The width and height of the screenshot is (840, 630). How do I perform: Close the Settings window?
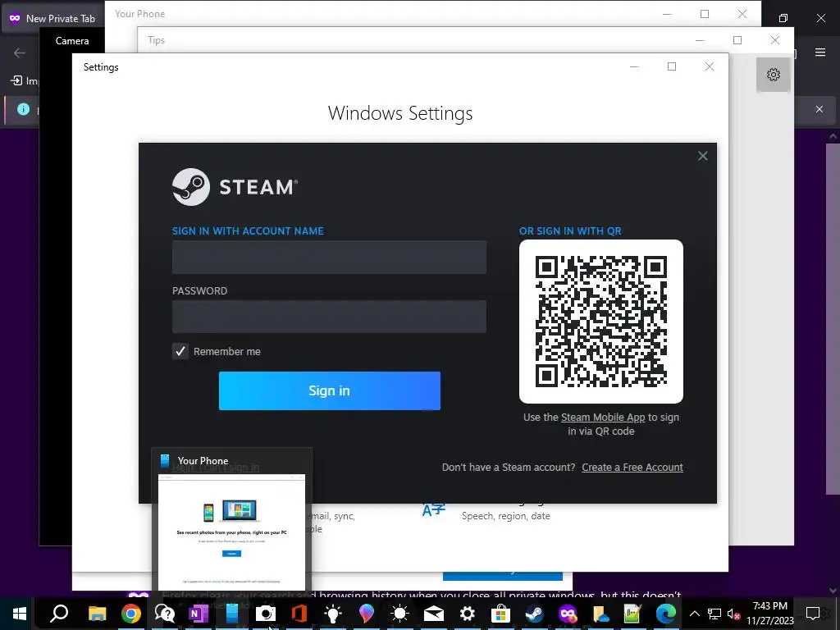click(710, 66)
